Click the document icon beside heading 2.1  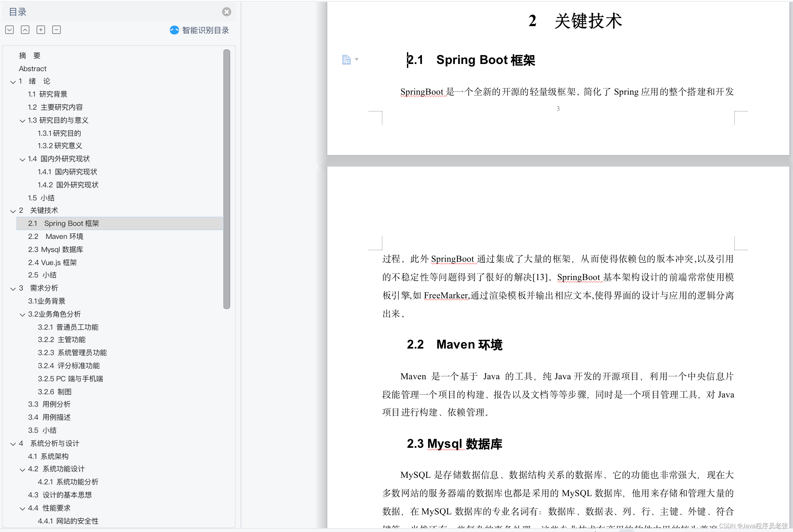coord(346,60)
